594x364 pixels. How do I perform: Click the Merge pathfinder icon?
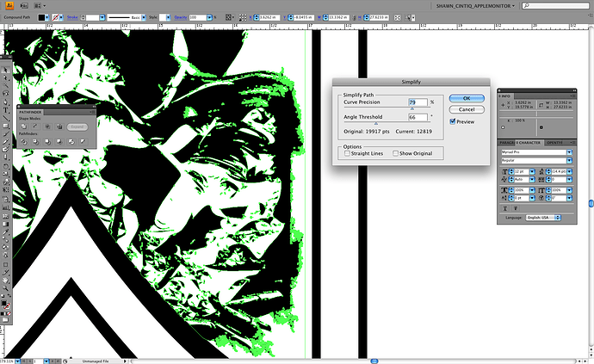47,142
